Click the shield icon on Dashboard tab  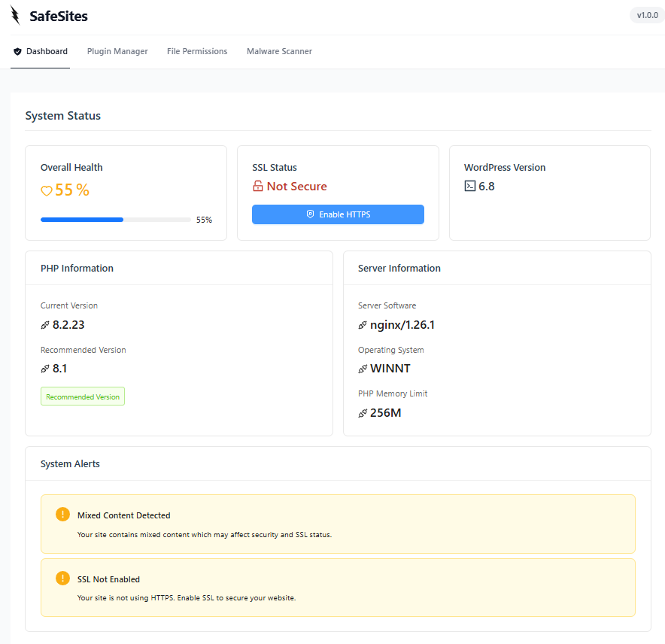point(17,52)
